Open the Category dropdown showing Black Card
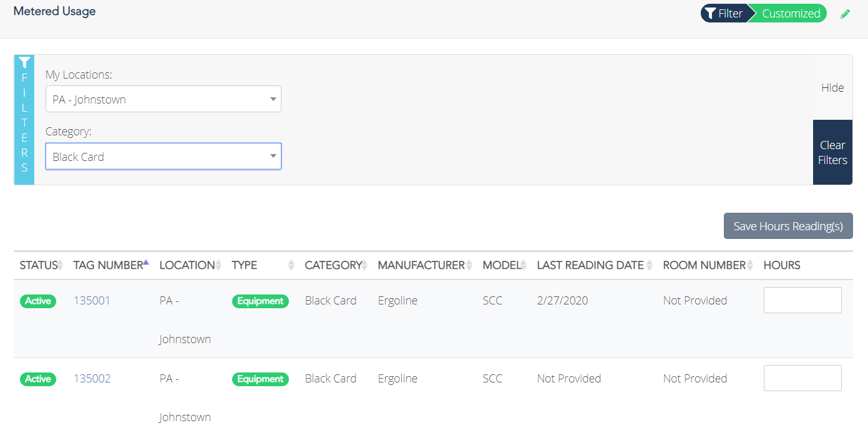The height and width of the screenshot is (428, 868). (x=163, y=157)
